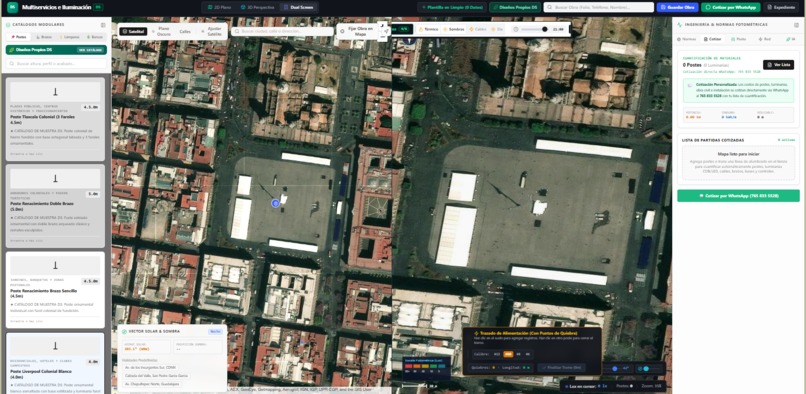Focus the Buscar Obra search field
Screen dimensions: 806x394
tap(599, 7)
